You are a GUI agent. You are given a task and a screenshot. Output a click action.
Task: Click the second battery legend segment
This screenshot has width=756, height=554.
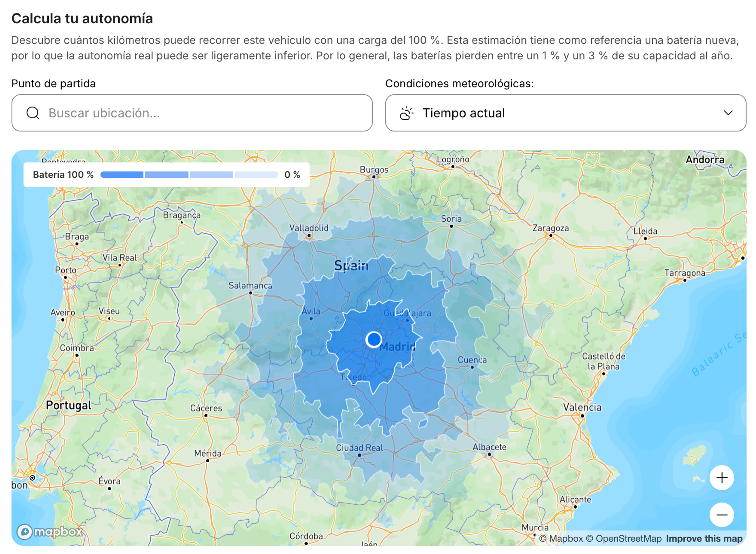tap(166, 175)
